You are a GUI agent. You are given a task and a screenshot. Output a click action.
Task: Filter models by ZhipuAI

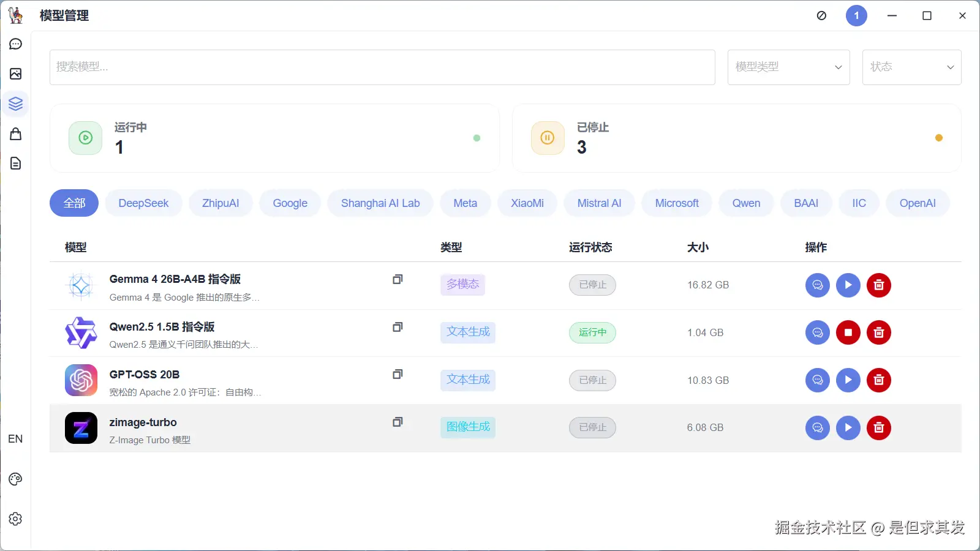[221, 203]
